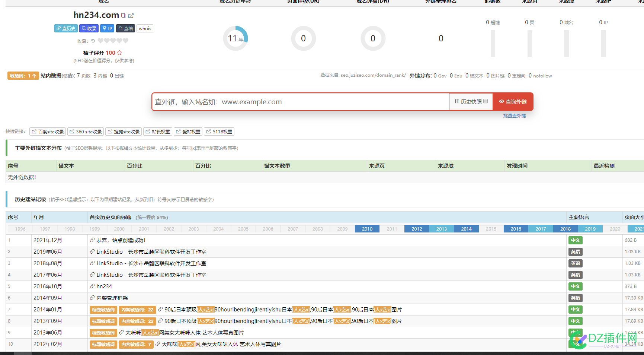Select 2012 on the year timeline
The height and width of the screenshot is (355, 644).
tap(417, 229)
